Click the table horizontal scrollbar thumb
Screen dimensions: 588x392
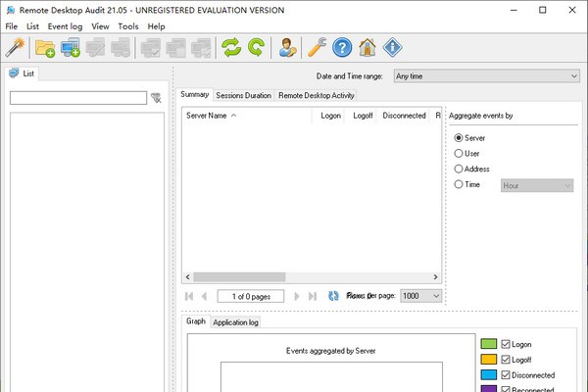click(239, 276)
